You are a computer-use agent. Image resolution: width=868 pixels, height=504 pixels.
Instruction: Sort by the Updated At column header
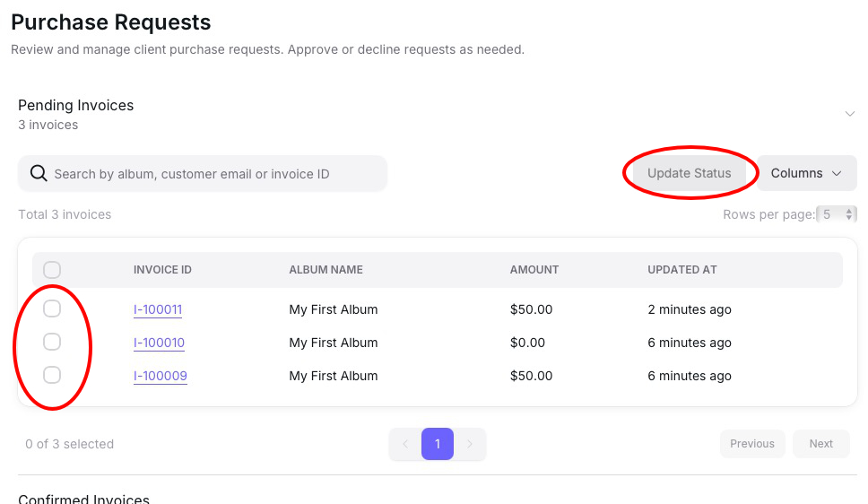[682, 270]
